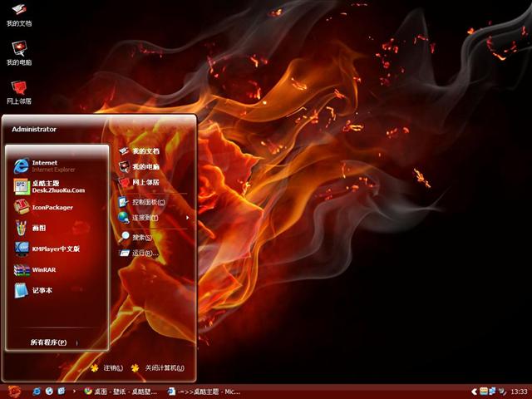The image size is (532, 399).
Task: Switch to 桌酷主题 - Mic... Word taskbar window
Action: (x=204, y=392)
